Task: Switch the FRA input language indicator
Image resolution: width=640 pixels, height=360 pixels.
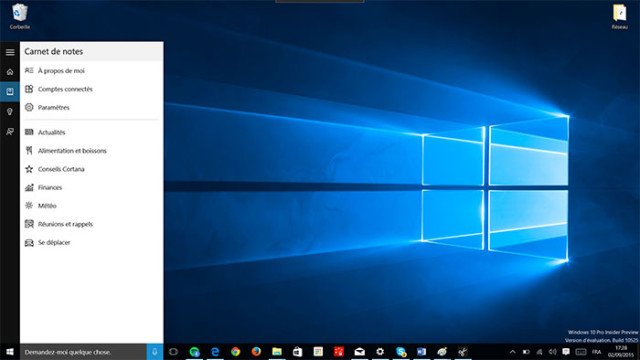Action: pos(597,352)
